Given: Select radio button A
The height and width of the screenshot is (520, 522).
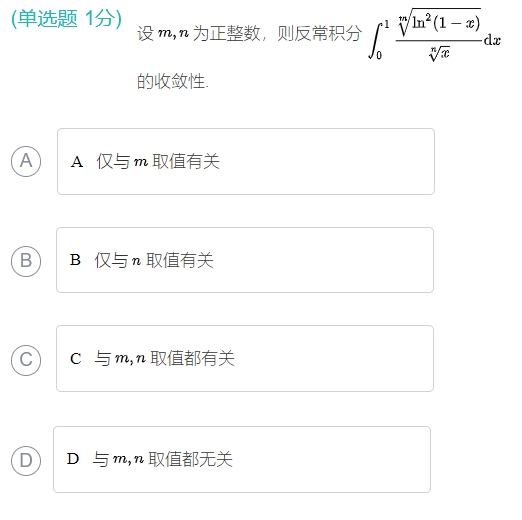Looking at the screenshot, I should [x=26, y=161].
